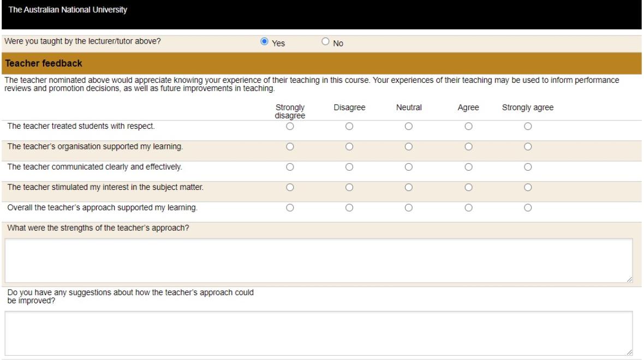
Task: Select No for taught by lecturer/tutor
Action: click(x=325, y=41)
